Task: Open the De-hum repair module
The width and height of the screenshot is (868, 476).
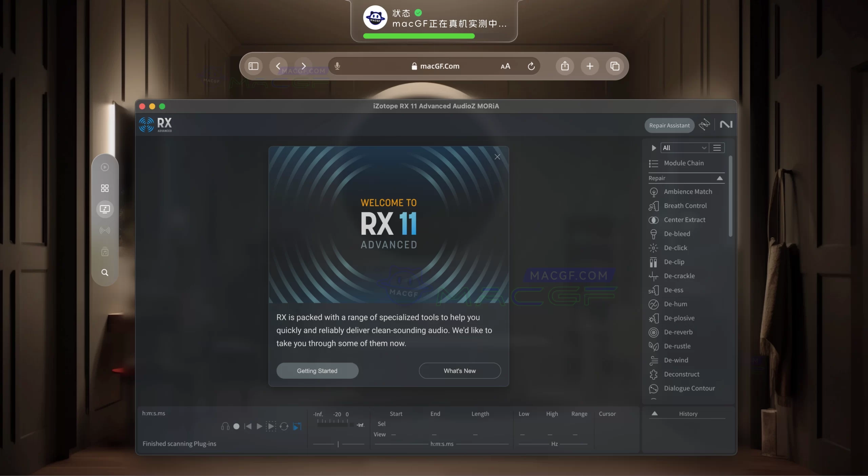Action: click(676, 304)
